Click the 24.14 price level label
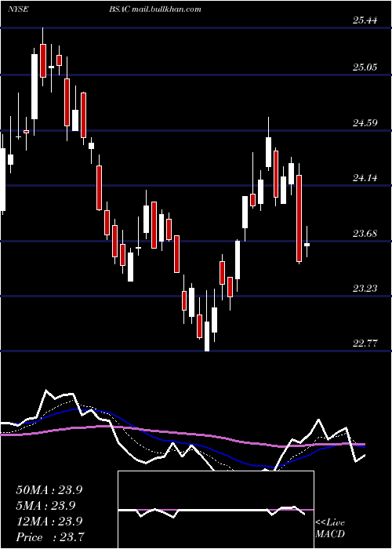 tap(365, 178)
